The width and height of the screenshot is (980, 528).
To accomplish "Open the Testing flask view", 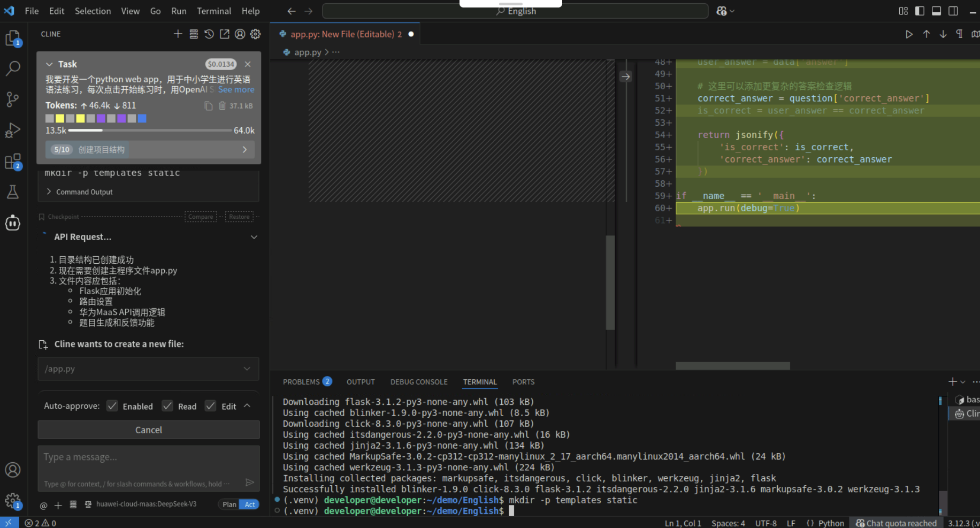I will [x=12, y=192].
